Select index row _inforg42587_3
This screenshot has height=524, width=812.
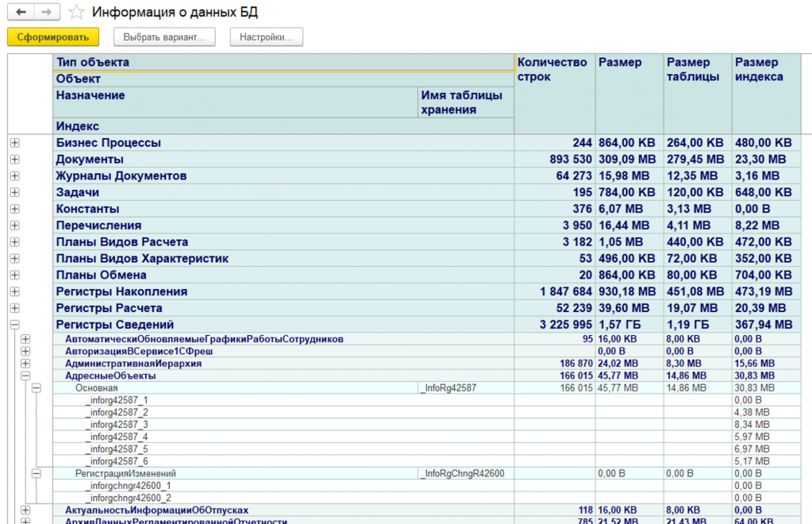coord(117,425)
